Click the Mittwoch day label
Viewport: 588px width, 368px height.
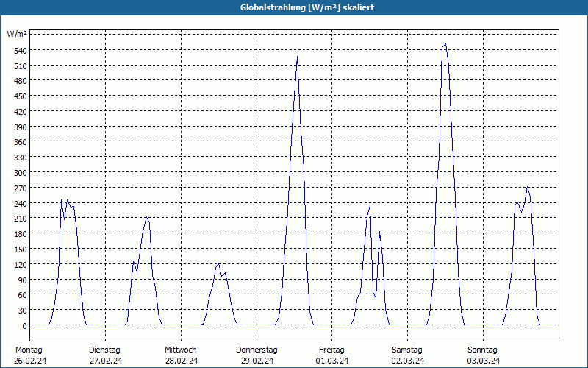coord(180,350)
